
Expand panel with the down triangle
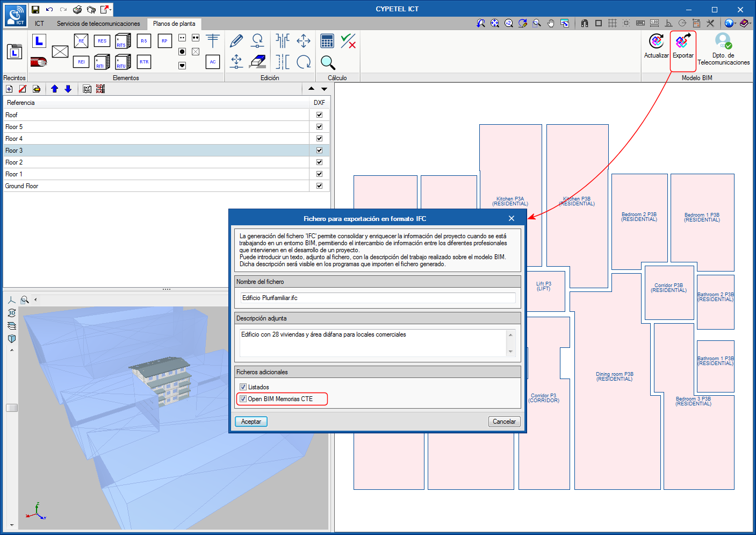[324, 89]
